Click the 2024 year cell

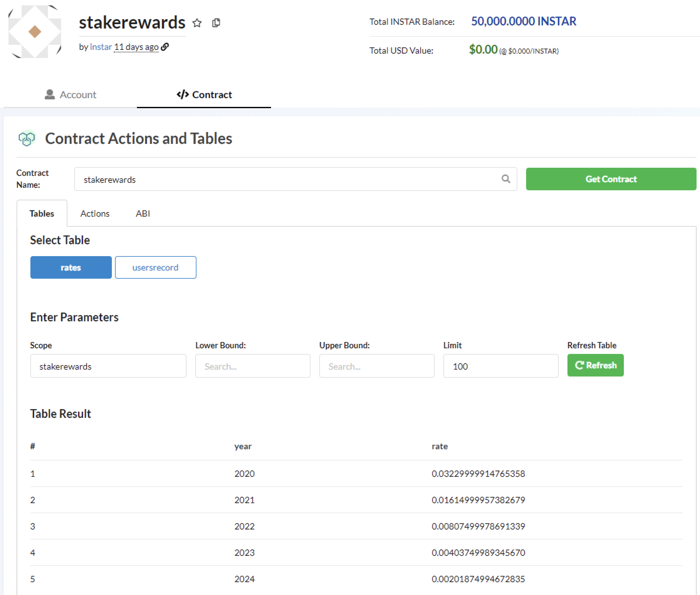(x=244, y=579)
